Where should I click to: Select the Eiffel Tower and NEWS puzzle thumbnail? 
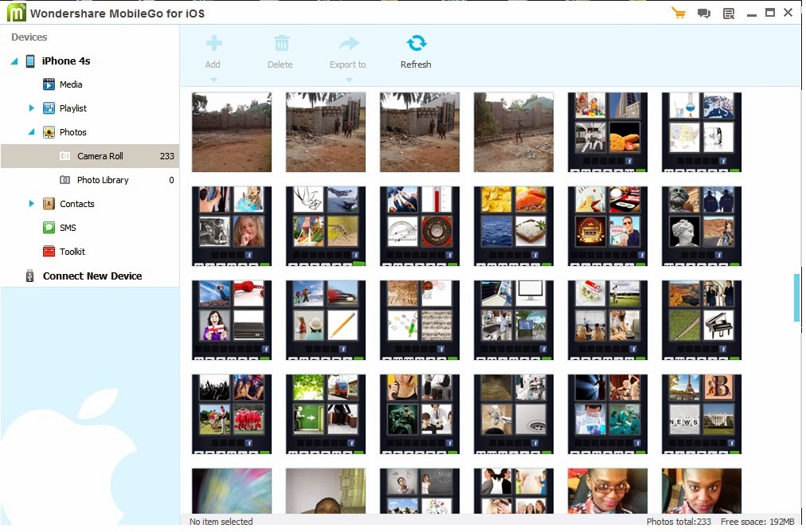click(x=702, y=414)
